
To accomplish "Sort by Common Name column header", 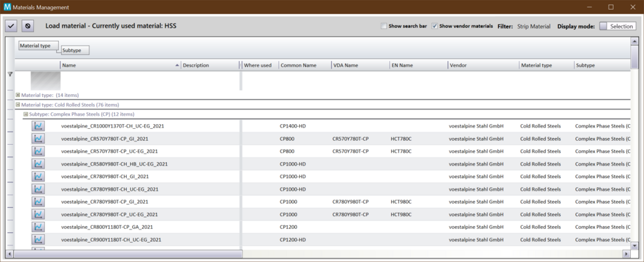I will pyautogui.click(x=305, y=65).
